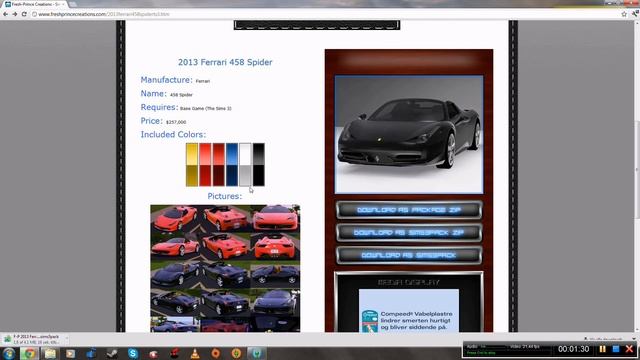Select the Fresh-Prince Creations browser tab

click(x=36, y=4)
